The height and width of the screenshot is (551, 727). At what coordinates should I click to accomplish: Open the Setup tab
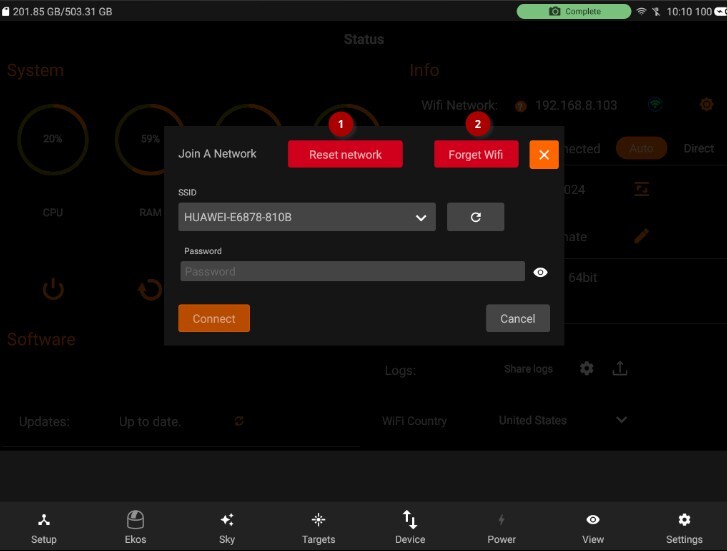coord(44,528)
